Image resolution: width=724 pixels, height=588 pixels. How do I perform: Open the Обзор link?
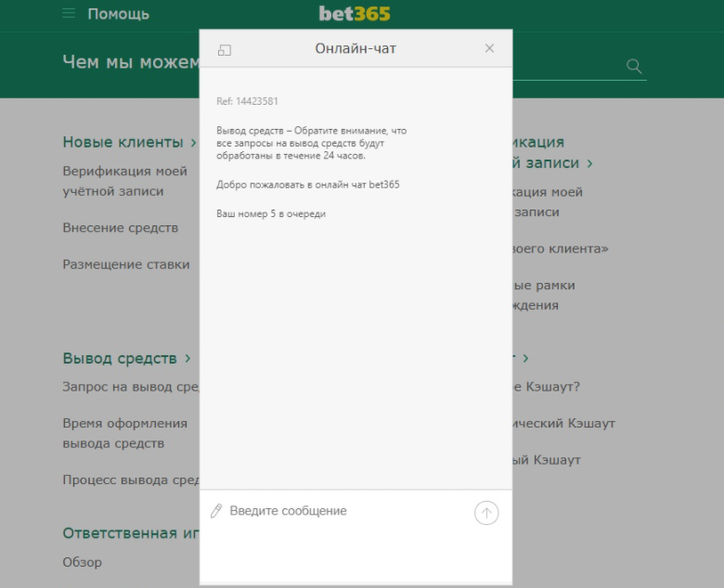[x=82, y=562]
